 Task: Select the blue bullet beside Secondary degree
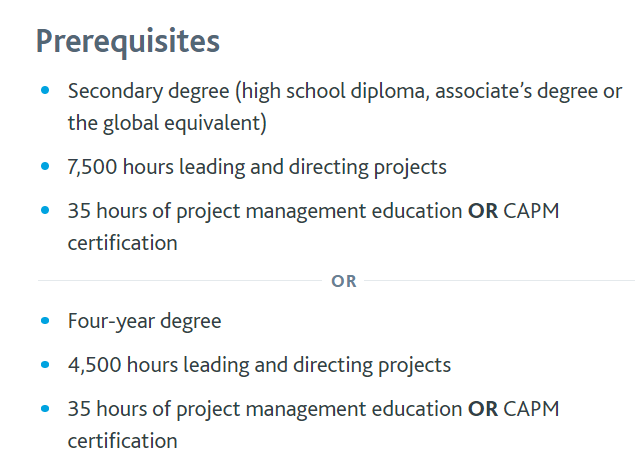pos(45,90)
